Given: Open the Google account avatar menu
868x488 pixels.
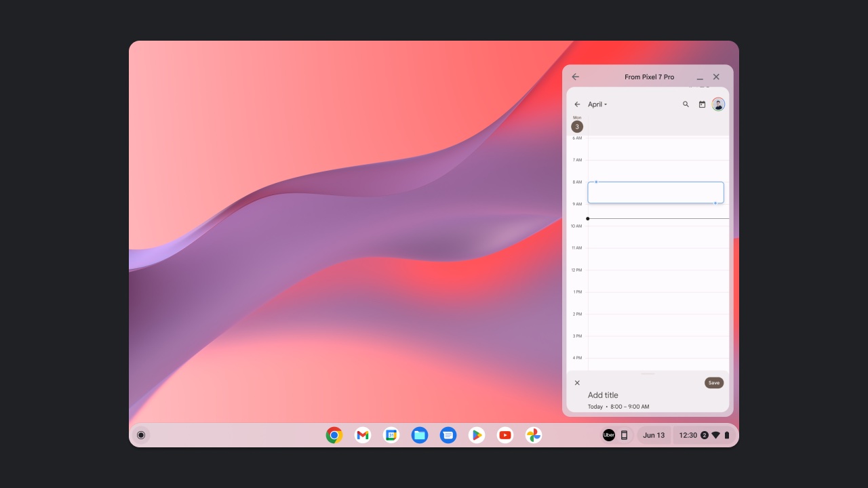Looking at the screenshot, I should point(719,104).
